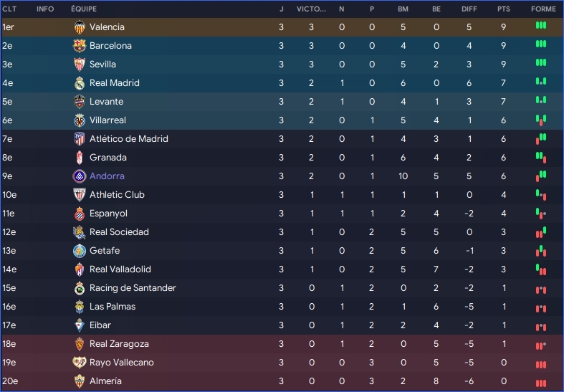Click the Andorra club crest icon
564x392 pixels.
[x=80, y=176]
